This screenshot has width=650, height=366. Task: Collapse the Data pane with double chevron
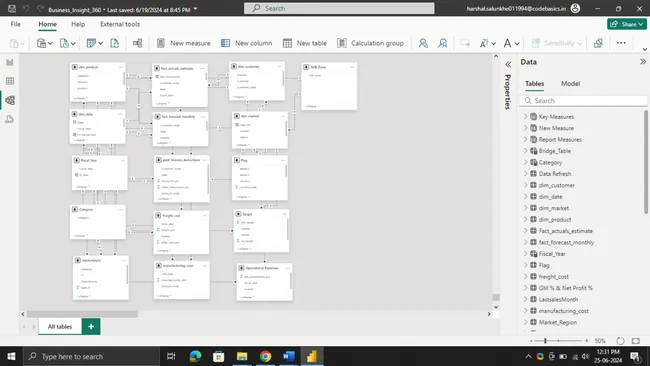(643, 62)
